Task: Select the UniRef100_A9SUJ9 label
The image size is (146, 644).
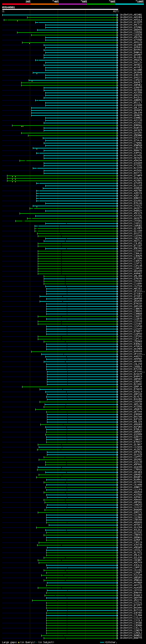Action: point(131,42)
